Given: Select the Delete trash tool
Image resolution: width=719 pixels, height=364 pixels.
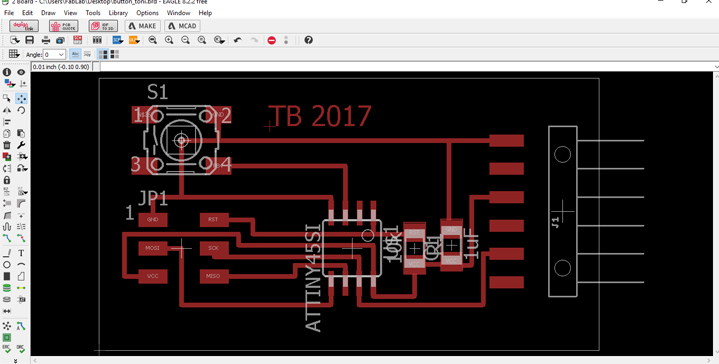Looking at the screenshot, I should pos(7,145).
